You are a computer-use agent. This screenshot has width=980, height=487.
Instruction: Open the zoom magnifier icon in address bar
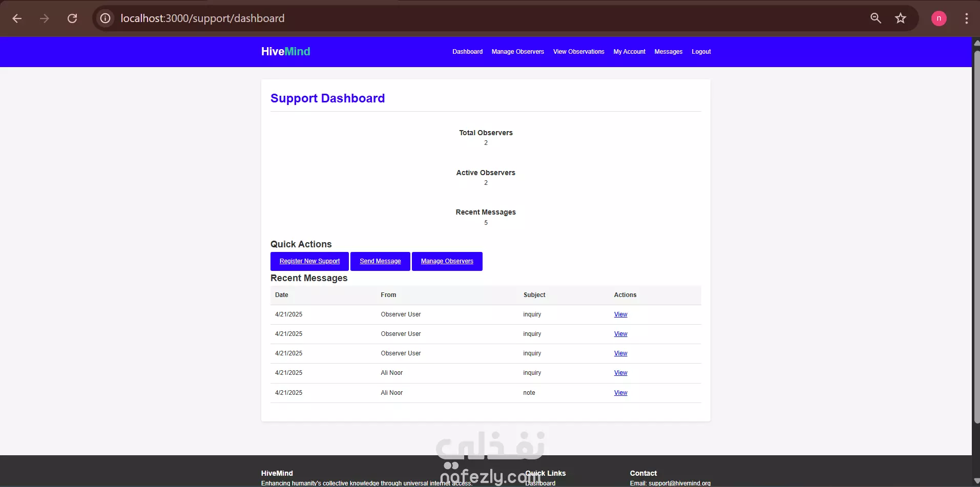[x=875, y=18]
